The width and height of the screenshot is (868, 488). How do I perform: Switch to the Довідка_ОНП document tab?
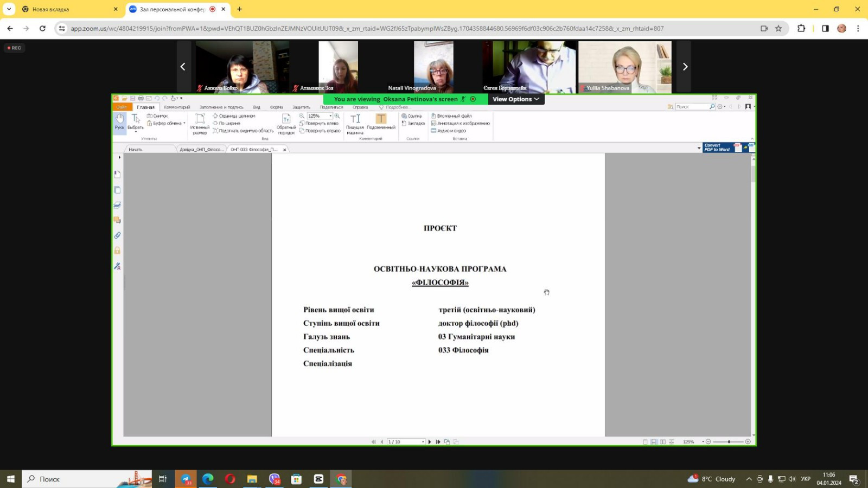pos(201,150)
